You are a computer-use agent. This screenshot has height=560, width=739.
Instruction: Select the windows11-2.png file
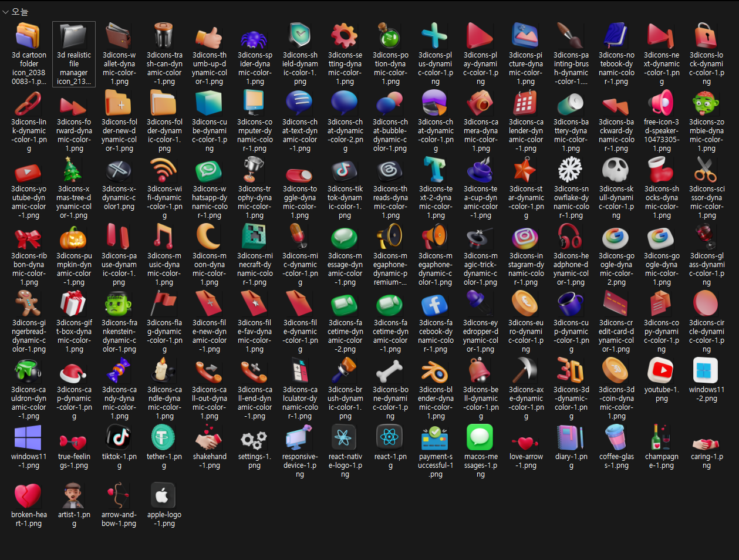707,380
